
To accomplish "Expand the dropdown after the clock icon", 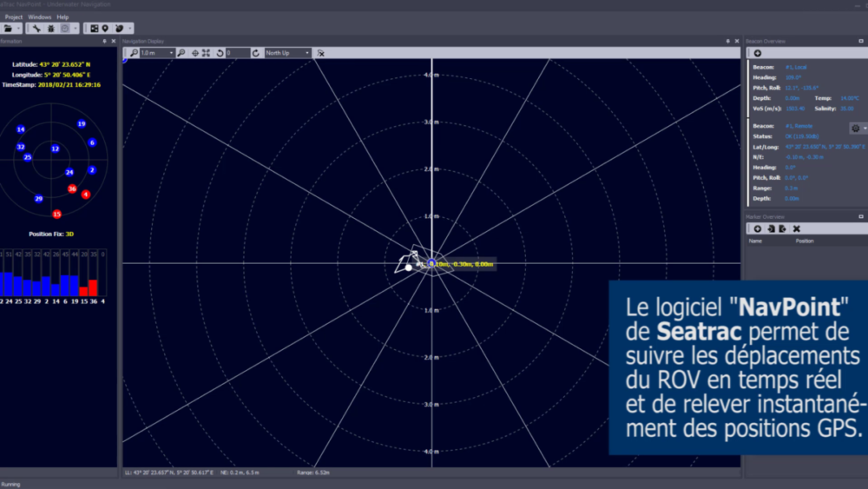I will [x=76, y=29].
